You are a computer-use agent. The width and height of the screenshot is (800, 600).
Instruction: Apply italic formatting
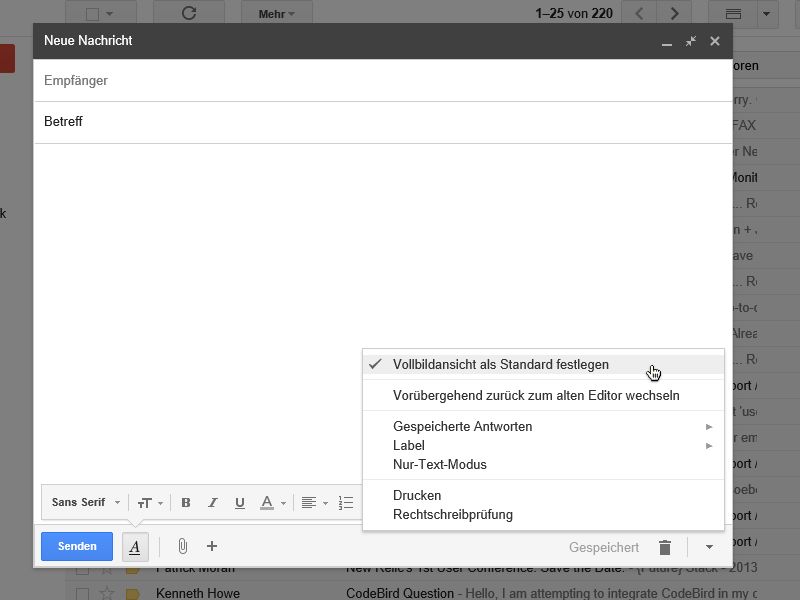click(213, 503)
